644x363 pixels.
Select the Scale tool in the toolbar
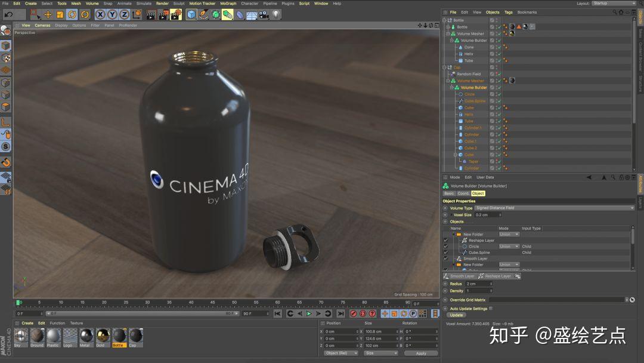pos(60,15)
